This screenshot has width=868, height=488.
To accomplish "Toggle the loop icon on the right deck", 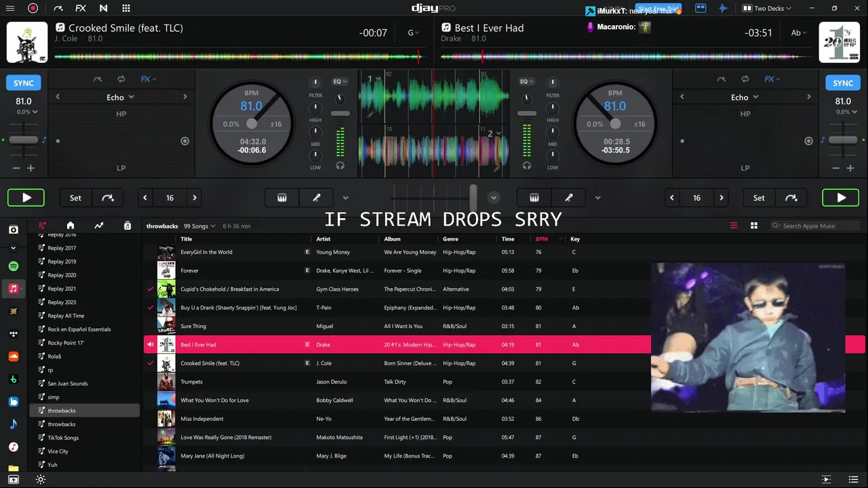I will click(x=745, y=79).
